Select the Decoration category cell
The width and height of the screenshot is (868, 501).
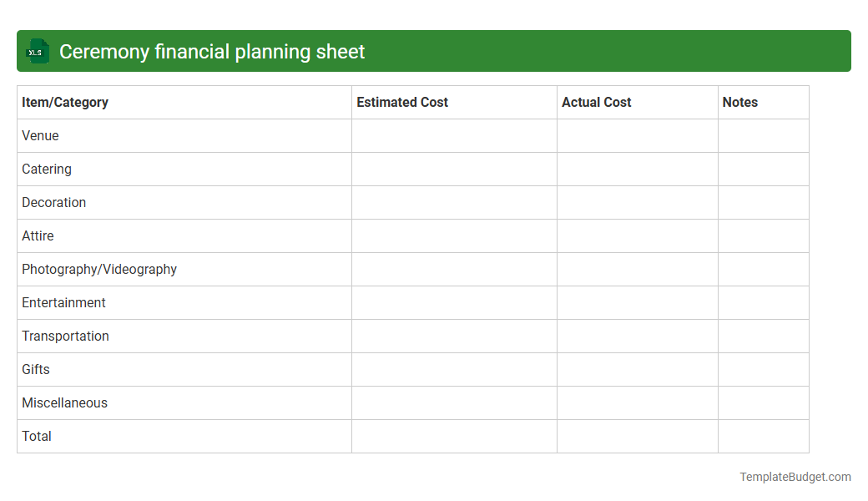pos(53,202)
